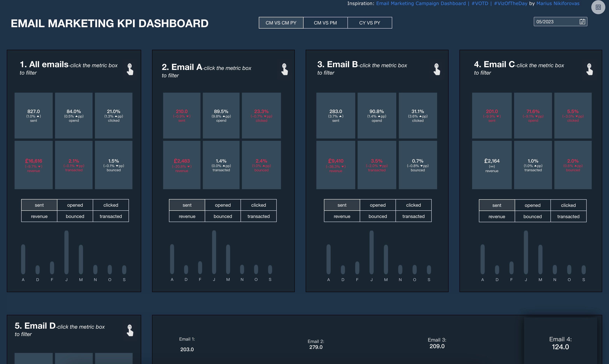Click the 827.0 sent metric box in All emails

point(34,116)
